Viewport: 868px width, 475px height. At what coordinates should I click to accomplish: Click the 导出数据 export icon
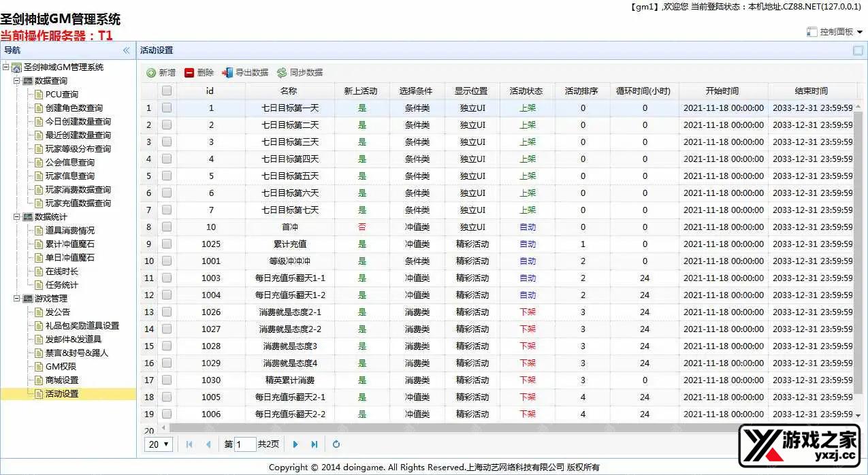coord(227,73)
